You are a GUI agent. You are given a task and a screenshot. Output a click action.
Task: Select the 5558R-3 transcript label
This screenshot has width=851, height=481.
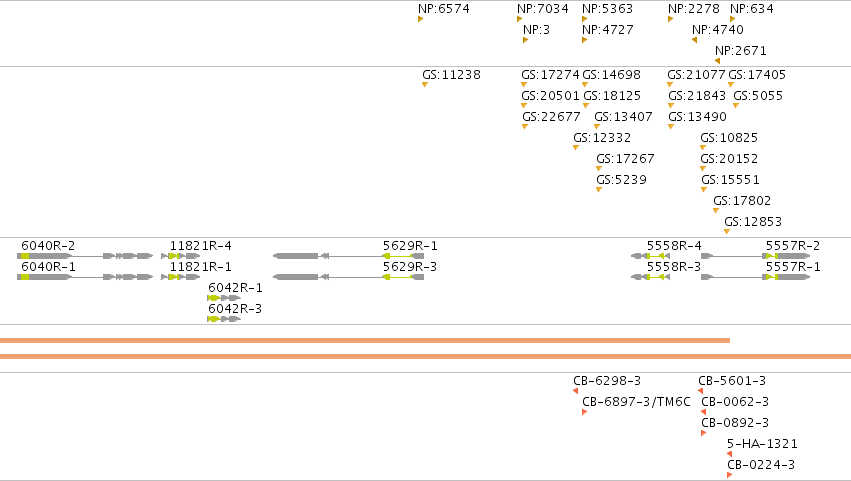pyautogui.click(x=674, y=267)
